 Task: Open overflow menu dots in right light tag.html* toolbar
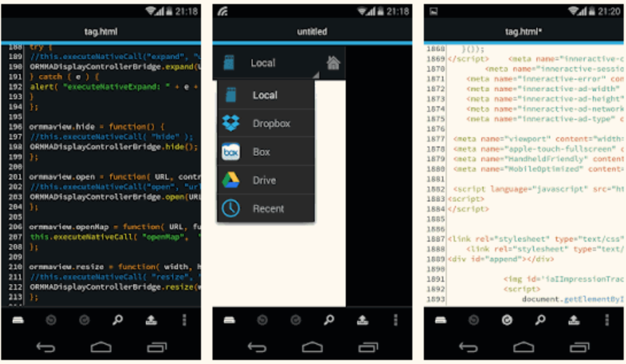607,320
